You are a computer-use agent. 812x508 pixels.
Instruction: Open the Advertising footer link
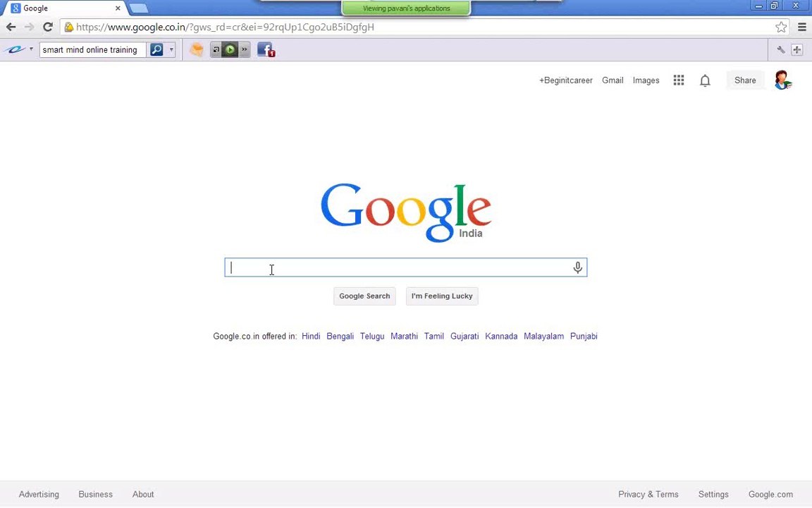[39, 495]
